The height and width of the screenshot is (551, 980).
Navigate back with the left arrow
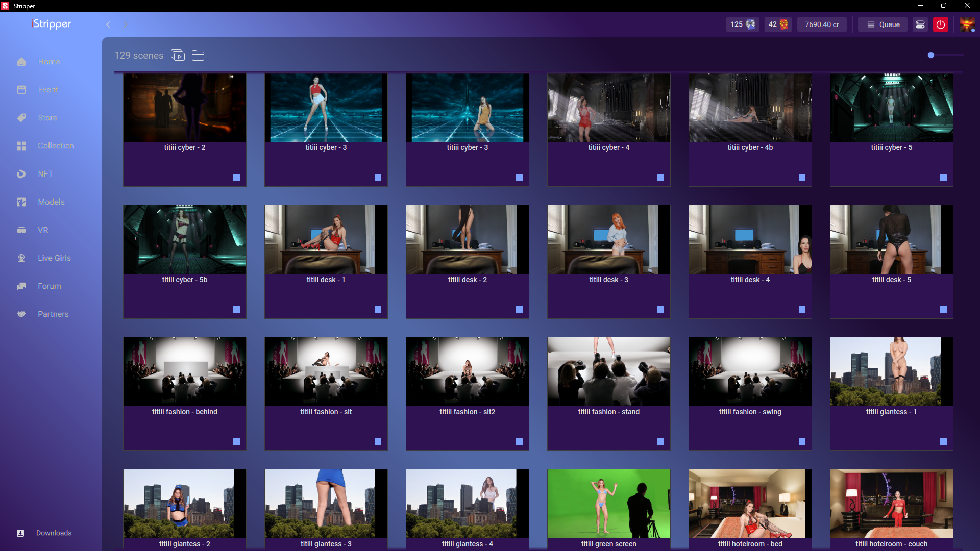pyautogui.click(x=108, y=24)
